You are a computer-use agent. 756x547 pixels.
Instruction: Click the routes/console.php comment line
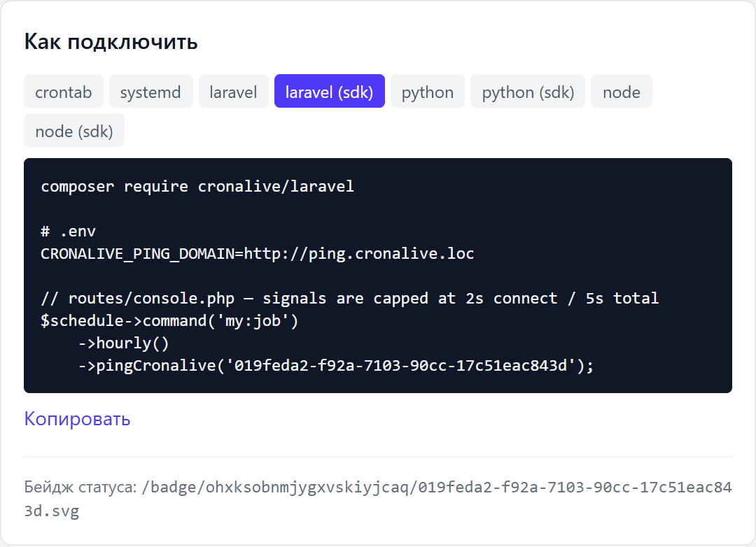click(x=349, y=298)
